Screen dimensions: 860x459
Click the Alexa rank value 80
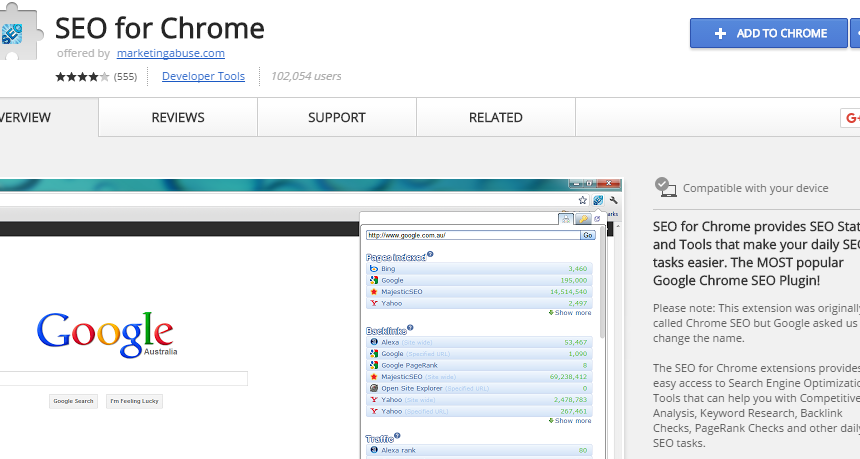tap(583, 450)
